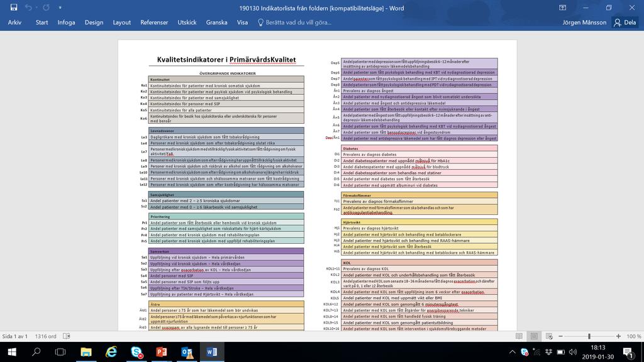Switch to Web Layout view icon
644x362 pixels.
tap(549, 336)
